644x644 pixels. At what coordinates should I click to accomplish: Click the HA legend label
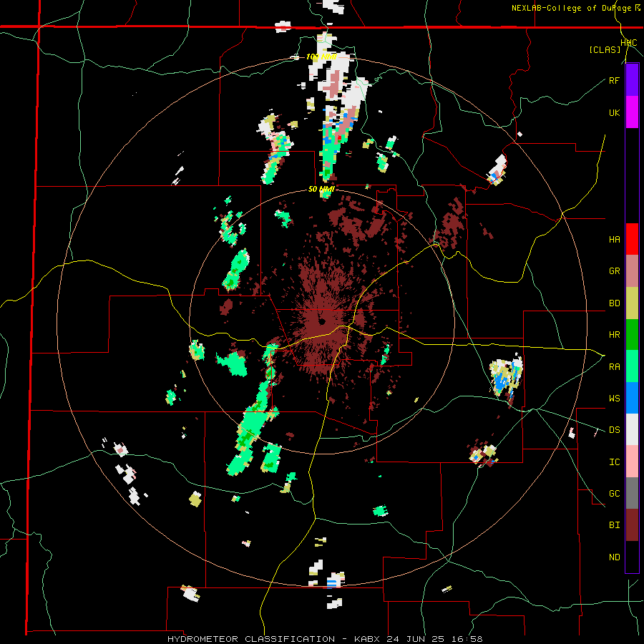tap(614, 240)
